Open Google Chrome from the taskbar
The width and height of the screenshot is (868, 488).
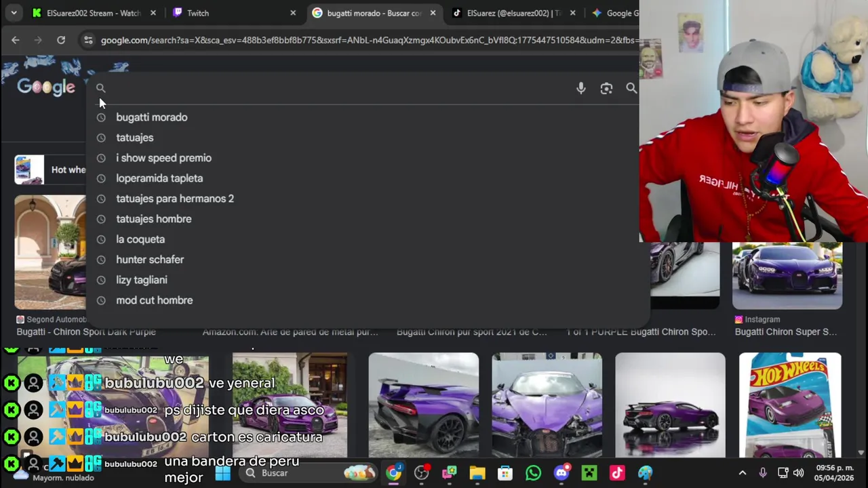[x=394, y=473]
